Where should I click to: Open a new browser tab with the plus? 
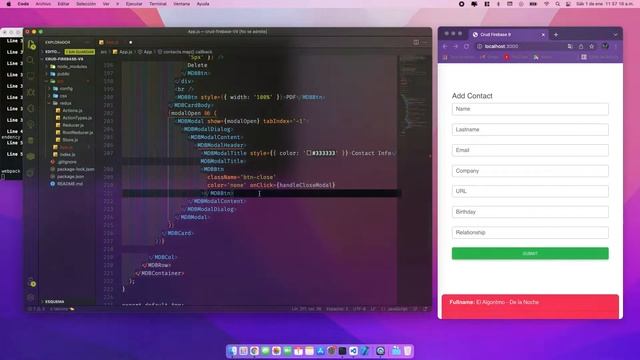coord(556,35)
